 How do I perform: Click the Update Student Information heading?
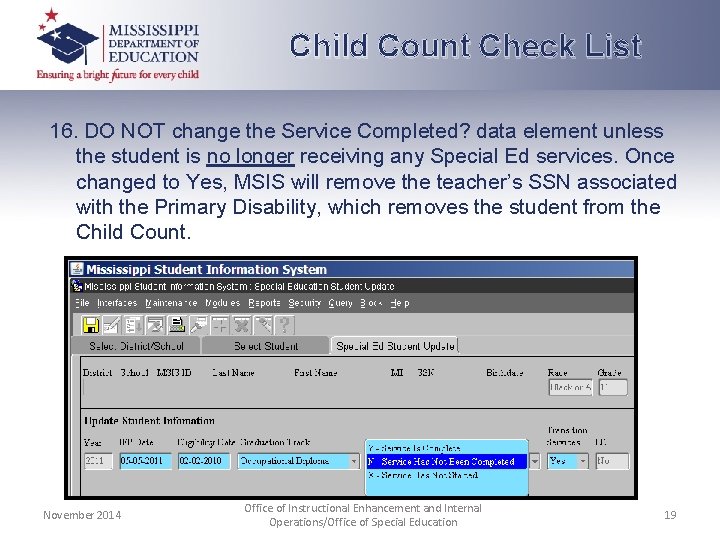pos(149,421)
